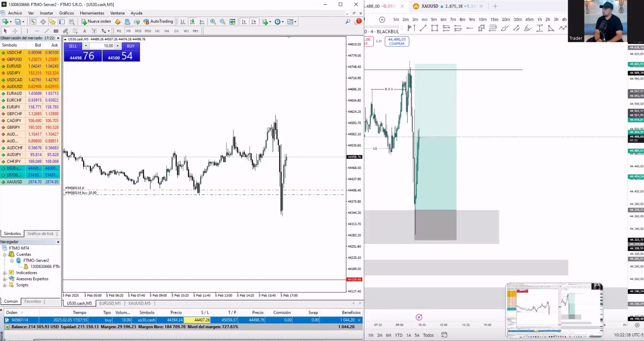Viewport: 644px width, 341px height.
Task: Open the SELL order dropdown arrow
Action: click(86, 46)
